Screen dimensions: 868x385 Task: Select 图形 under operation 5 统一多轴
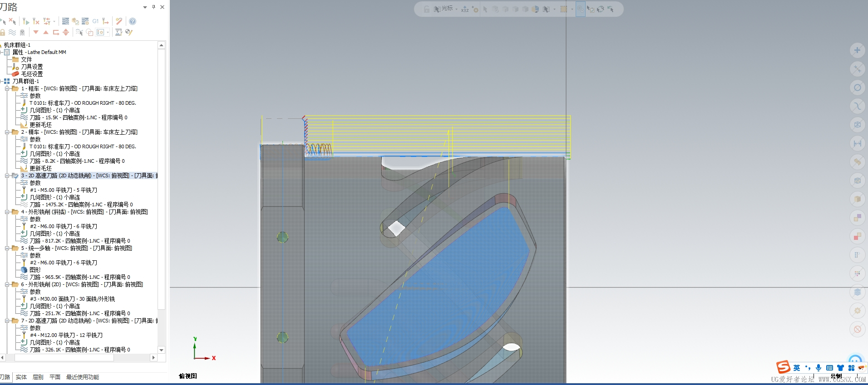point(35,270)
